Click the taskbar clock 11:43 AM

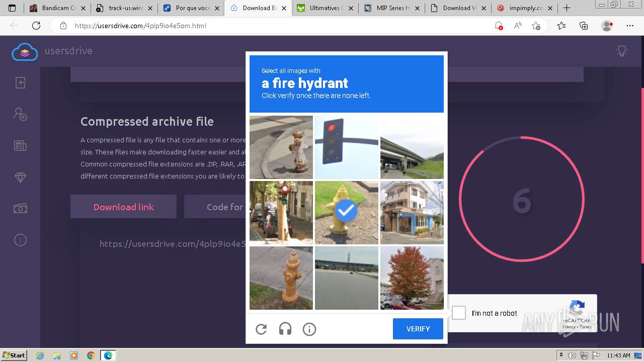point(618,355)
